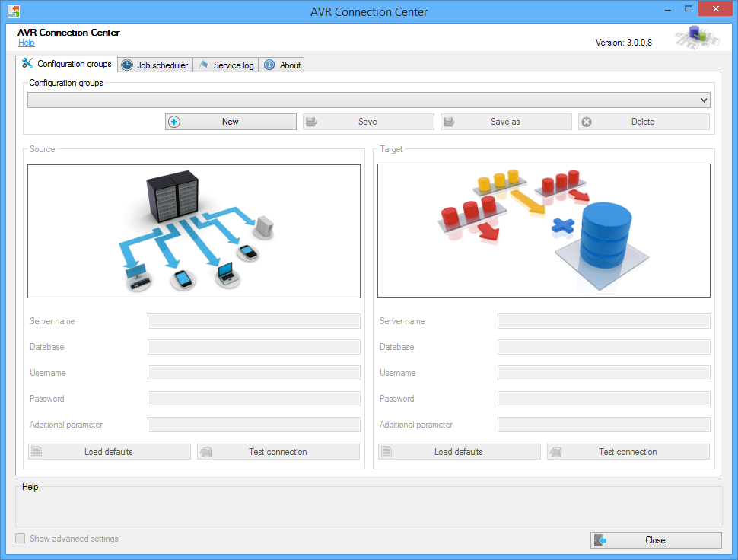Screen dimensions: 738x560
Task: Click the application icon in the title bar
Action: pos(14,11)
